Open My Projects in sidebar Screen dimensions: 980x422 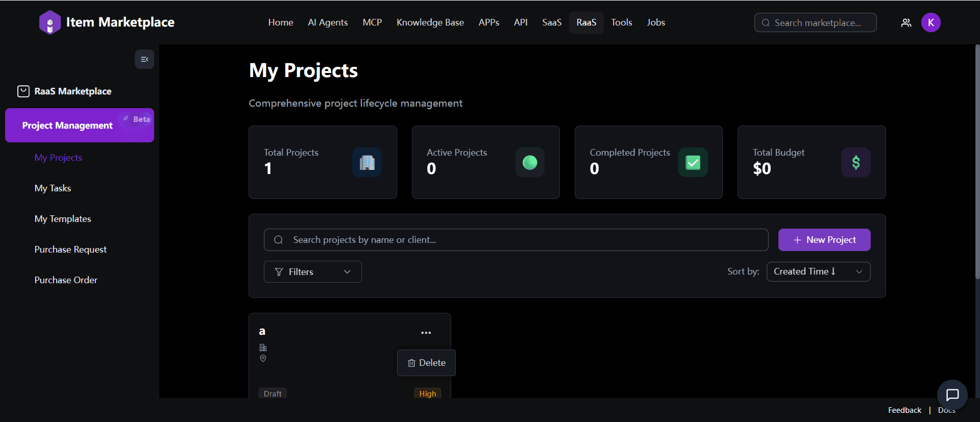coord(58,158)
